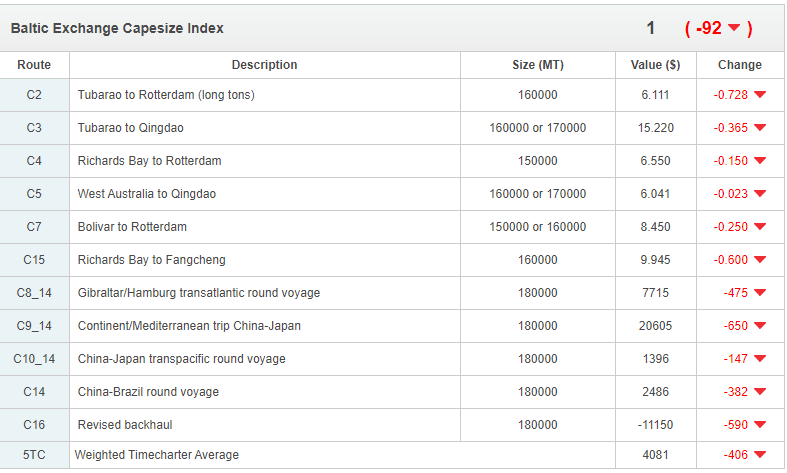Click Richards Bay to Rotterdam description
The width and height of the screenshot is (787, 473).
149,161
